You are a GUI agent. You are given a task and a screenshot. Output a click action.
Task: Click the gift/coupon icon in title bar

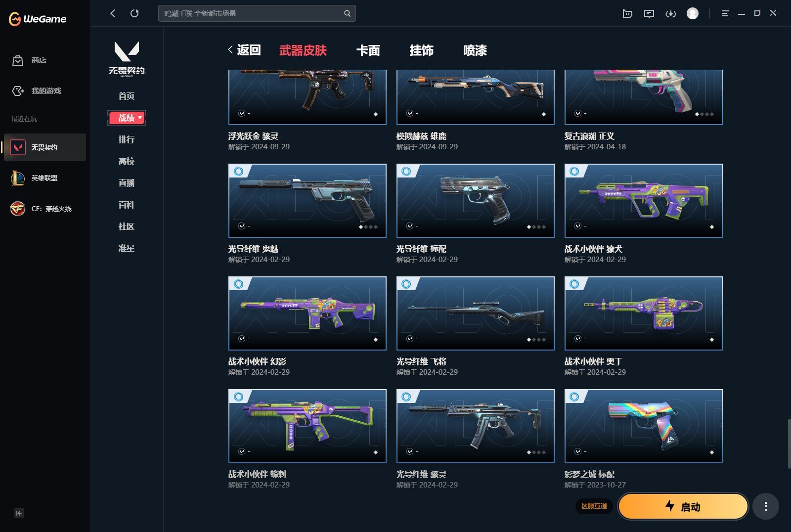pyautogui.click(x=627, y=13)
